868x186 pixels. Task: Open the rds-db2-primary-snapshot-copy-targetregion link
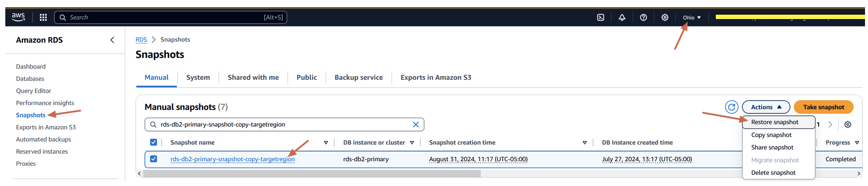pyautogui.click(x=232, y=159)
